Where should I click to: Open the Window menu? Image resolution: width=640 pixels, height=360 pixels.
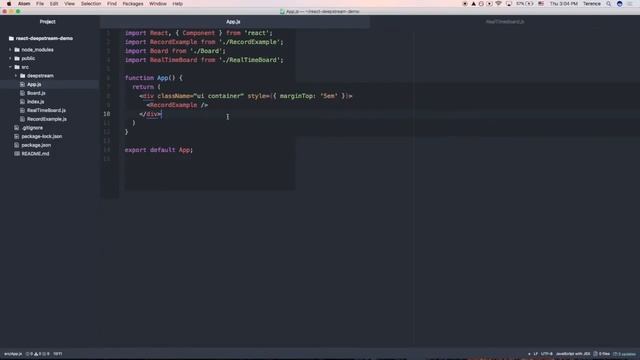pyautogui.click(x=158, y=4)
